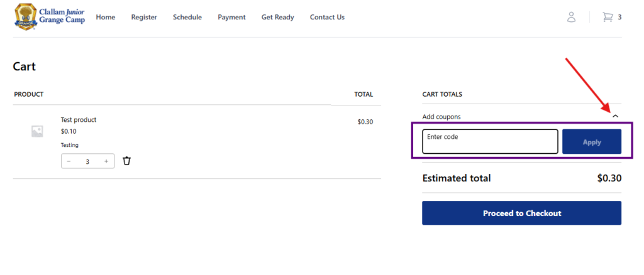
Task: Open the Register menu item
Action: (144, 17)
